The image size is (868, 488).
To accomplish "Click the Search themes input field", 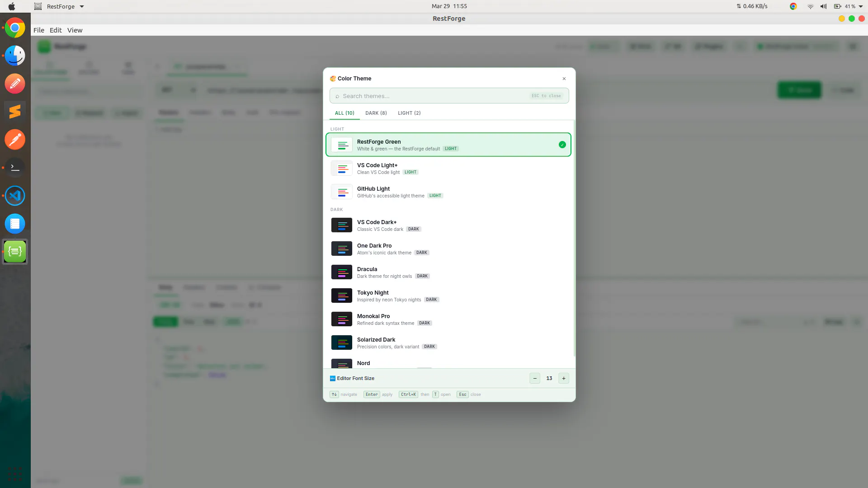I will [x=449, y=96].
